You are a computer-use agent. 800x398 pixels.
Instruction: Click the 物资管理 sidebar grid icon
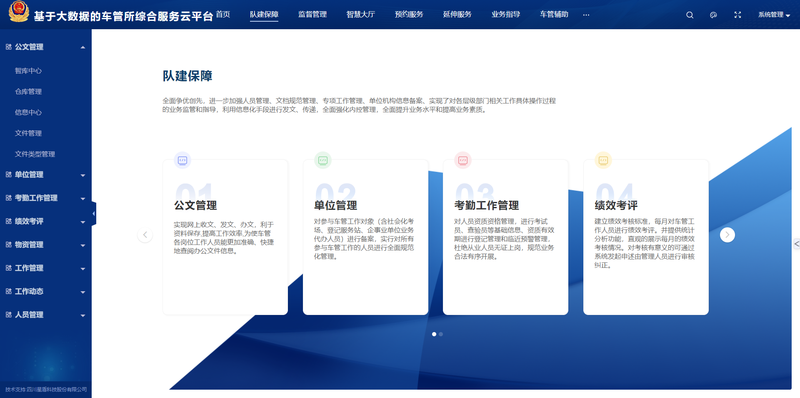(x=8, y=244)
